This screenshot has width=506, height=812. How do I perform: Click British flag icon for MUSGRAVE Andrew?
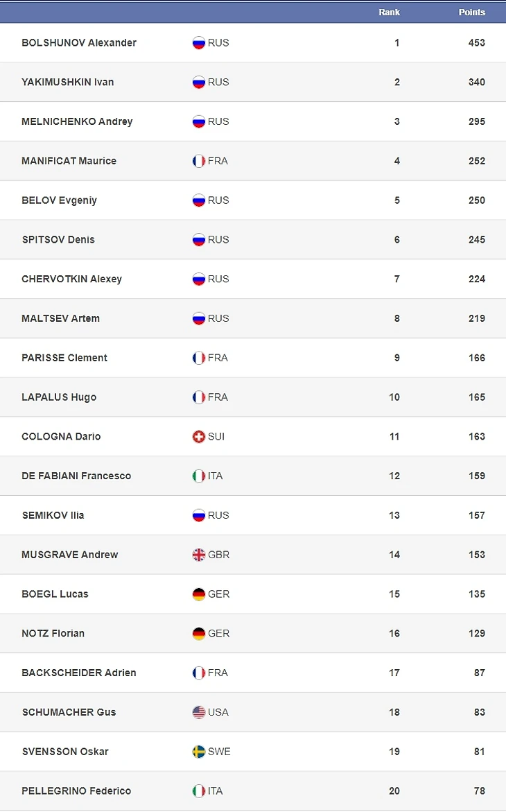coord(199,555)
